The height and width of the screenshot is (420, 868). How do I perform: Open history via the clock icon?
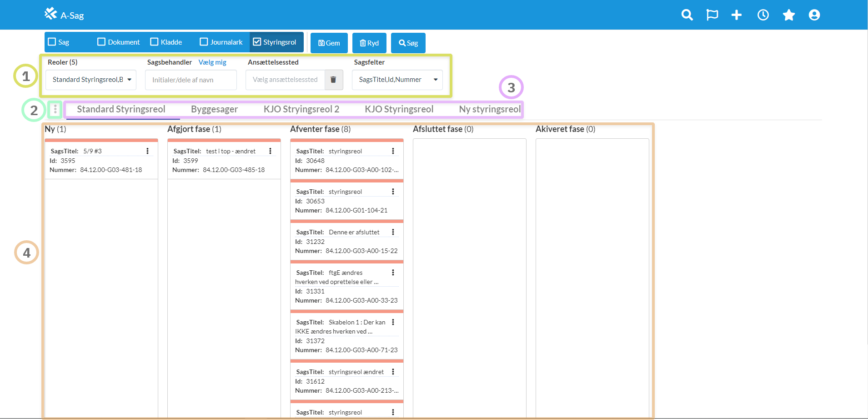point(763,15)
